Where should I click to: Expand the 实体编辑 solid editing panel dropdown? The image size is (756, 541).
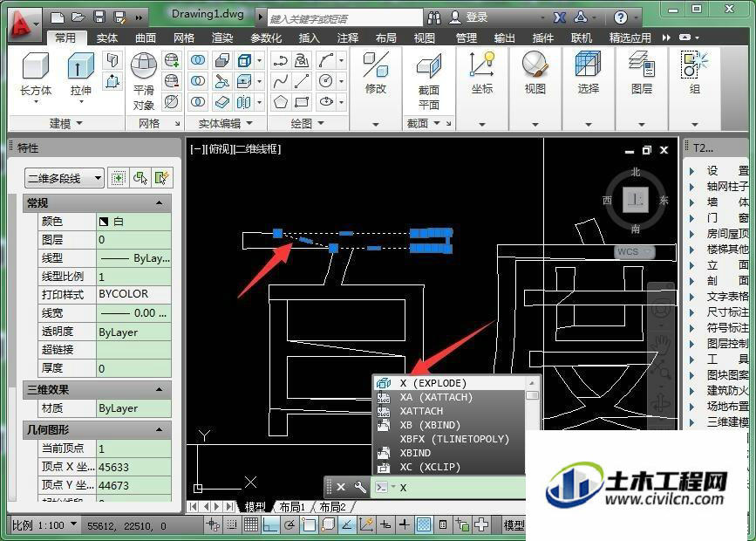[x=226, y=124]
